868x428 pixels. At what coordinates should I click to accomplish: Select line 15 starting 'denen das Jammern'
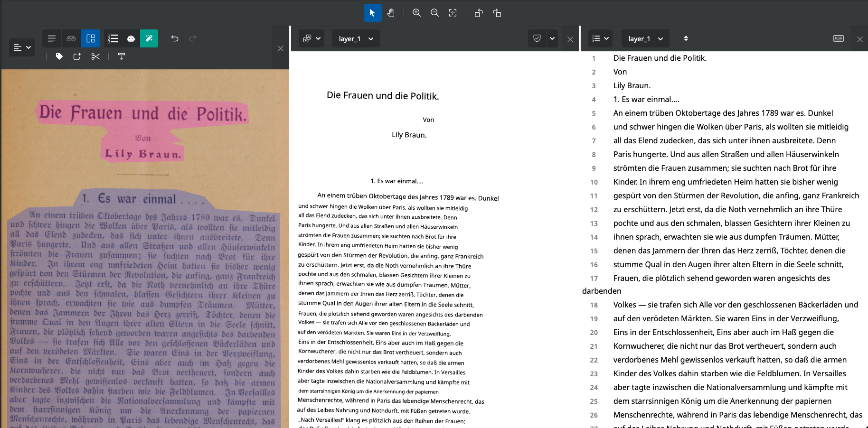coord(729,251)
